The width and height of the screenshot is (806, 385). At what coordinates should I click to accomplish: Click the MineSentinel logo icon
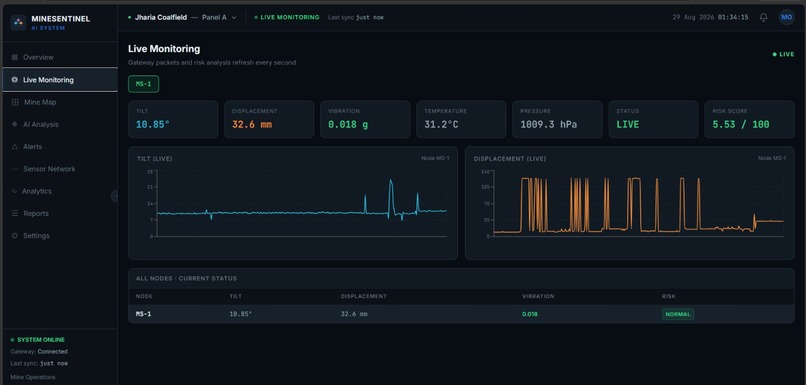coord(18,22)
